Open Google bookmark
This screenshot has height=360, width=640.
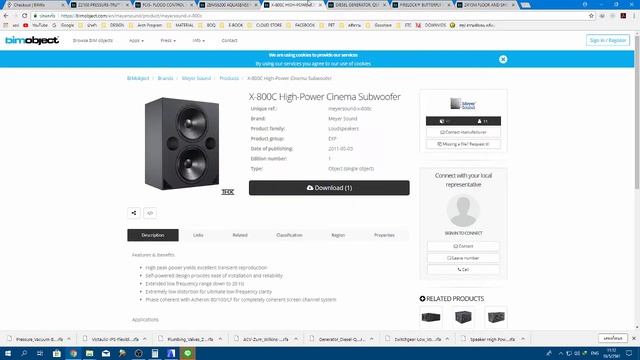pos(64,25)
